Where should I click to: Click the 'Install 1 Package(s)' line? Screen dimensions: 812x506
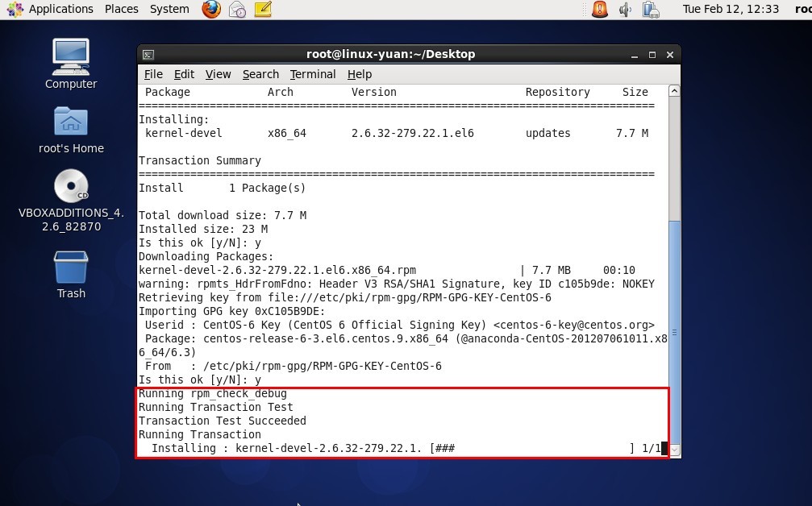point(222,188)
